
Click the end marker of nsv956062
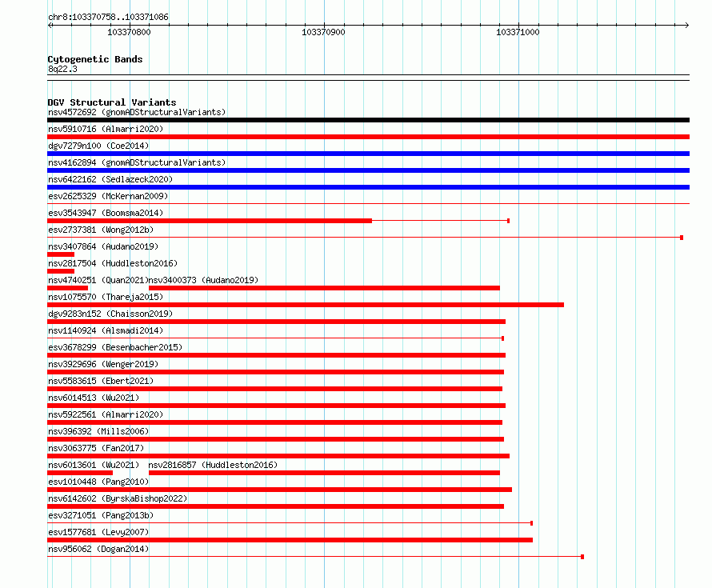(x=582, y=557)
